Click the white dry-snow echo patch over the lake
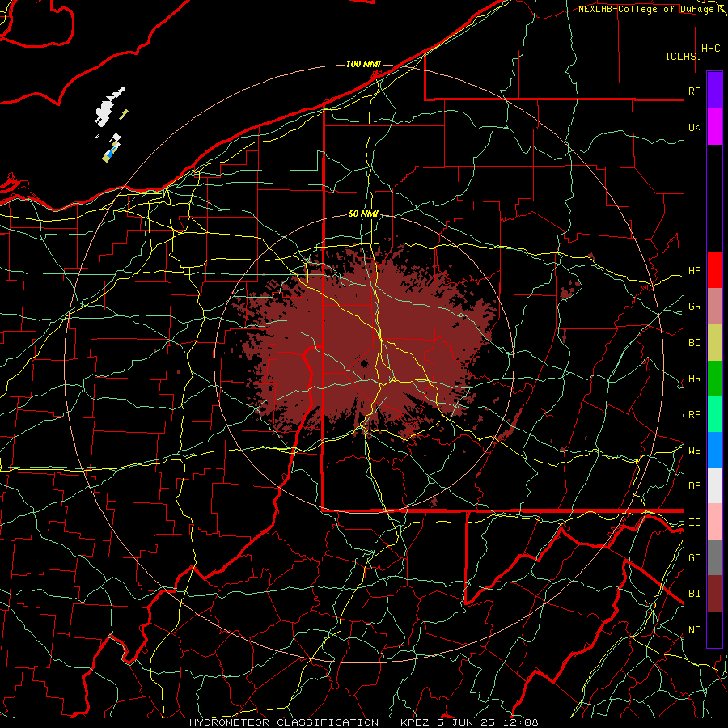728x728 pixels. pyautogui.click(x=106, y=109)
